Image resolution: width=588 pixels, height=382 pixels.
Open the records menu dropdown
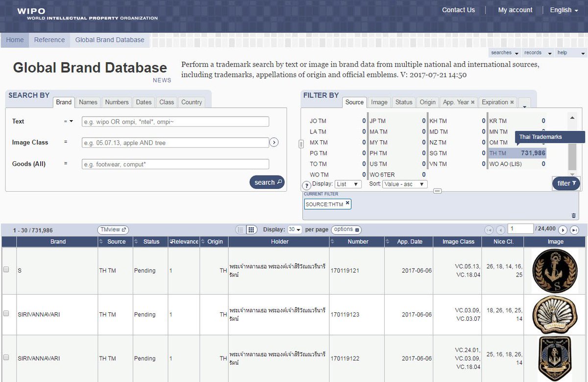pos(537,53)
